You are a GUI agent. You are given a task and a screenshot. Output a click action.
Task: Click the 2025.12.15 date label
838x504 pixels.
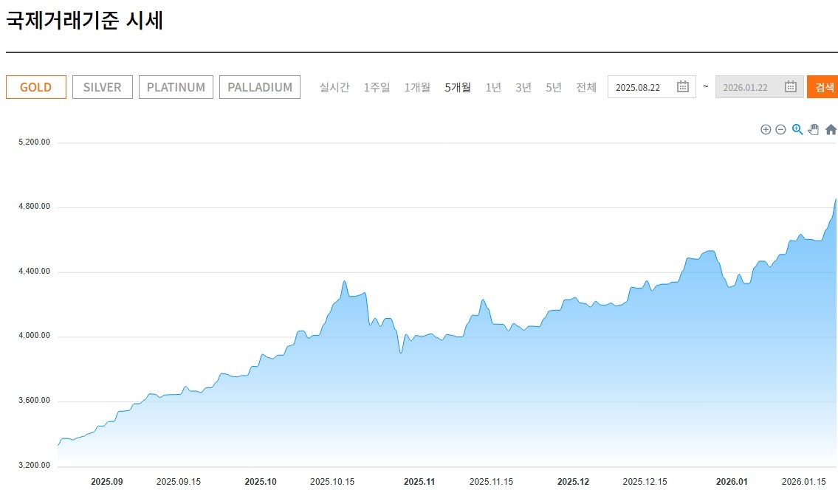[x=645, y=482]
